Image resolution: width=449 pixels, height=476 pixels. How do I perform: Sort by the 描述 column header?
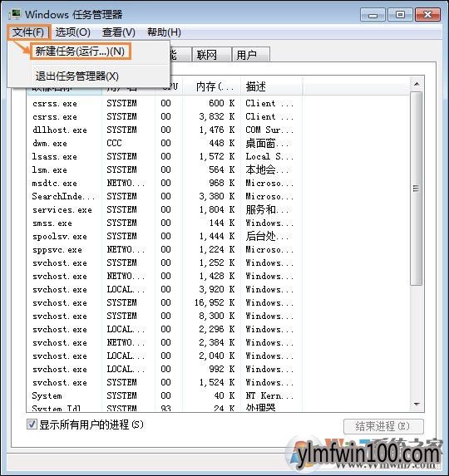pos(271,87)
